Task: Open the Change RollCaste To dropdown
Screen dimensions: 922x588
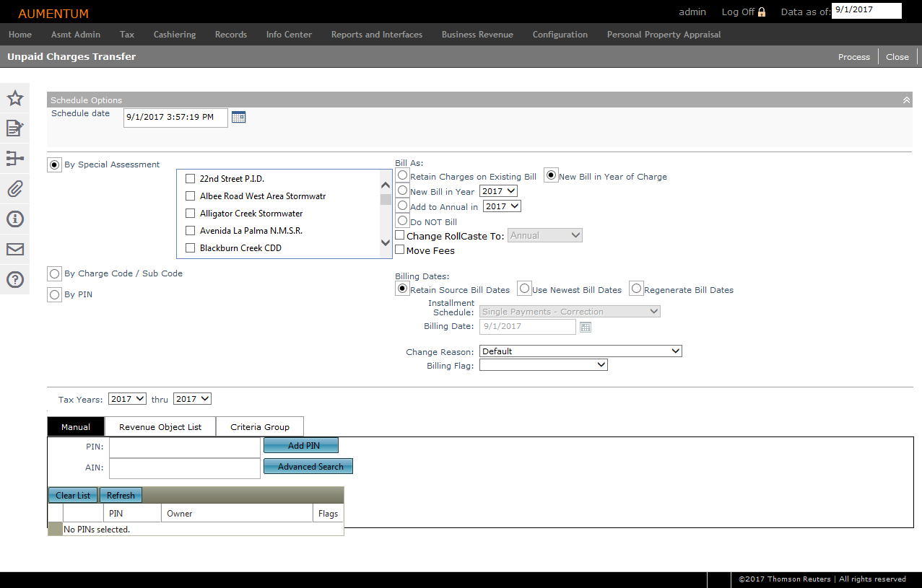Action: coord(545,235)
